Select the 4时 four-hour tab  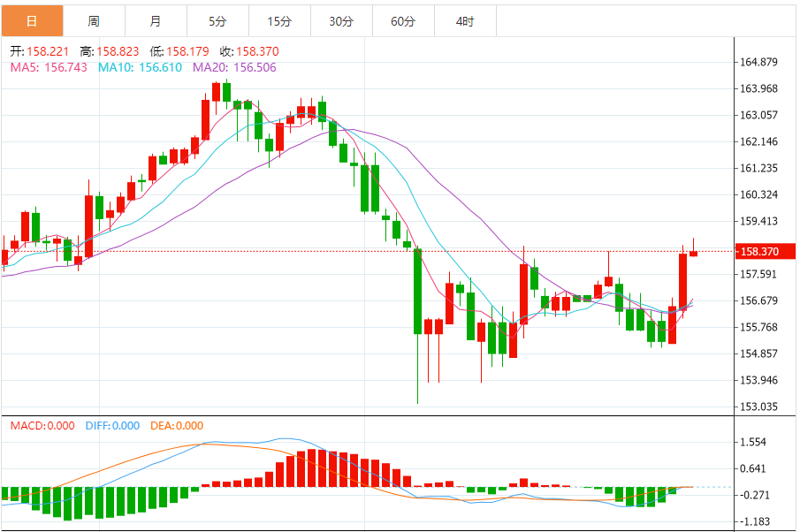click(x=465, y=21)
